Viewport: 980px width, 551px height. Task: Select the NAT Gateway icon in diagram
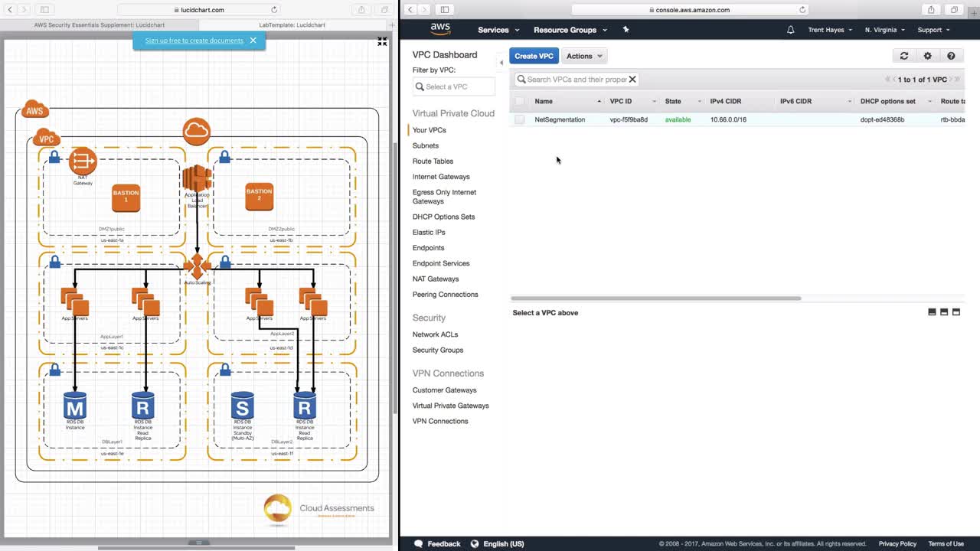click(x=83, y=161)
